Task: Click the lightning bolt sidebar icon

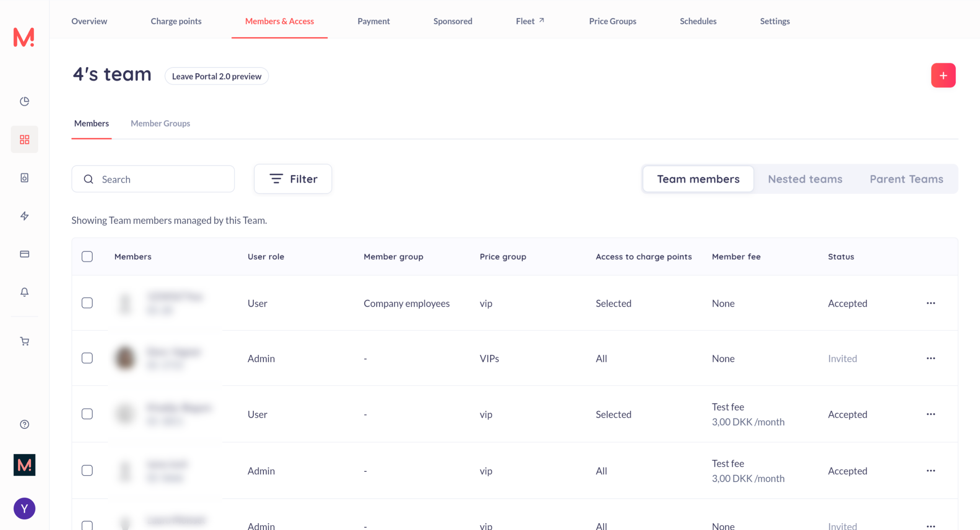Action: pyautogui.click(x=24, y=216)
